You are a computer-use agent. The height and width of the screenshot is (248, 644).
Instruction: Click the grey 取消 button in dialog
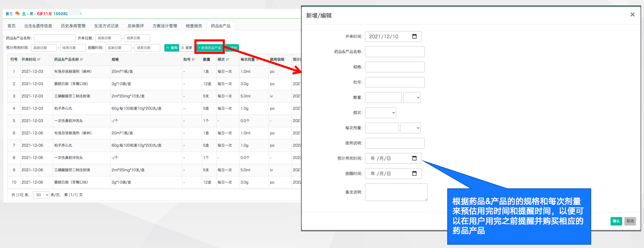630,221
